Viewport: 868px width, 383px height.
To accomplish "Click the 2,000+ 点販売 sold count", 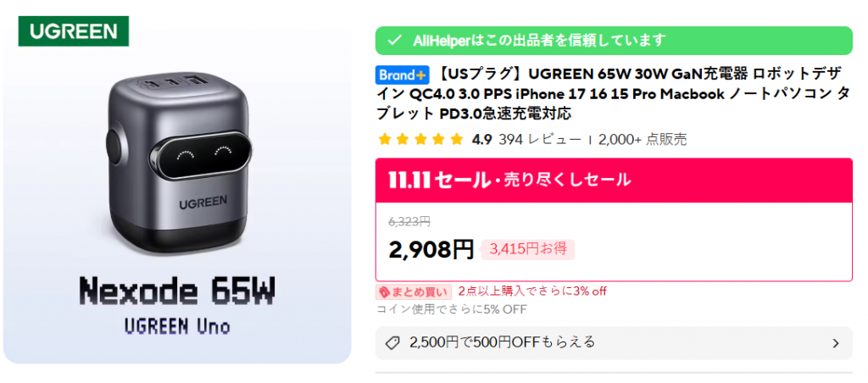I will click(643, 140).
